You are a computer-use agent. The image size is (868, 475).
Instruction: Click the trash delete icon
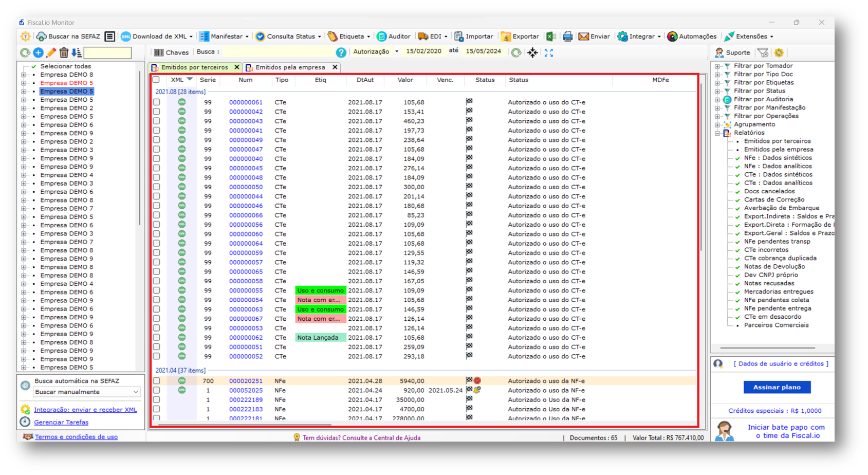[64, 52]
